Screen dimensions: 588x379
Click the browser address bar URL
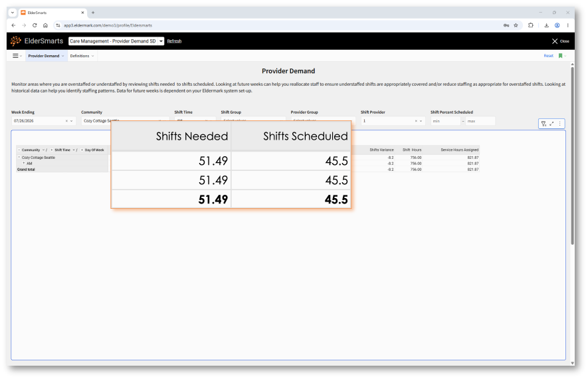pyautogui.click(x=108, y=25)
